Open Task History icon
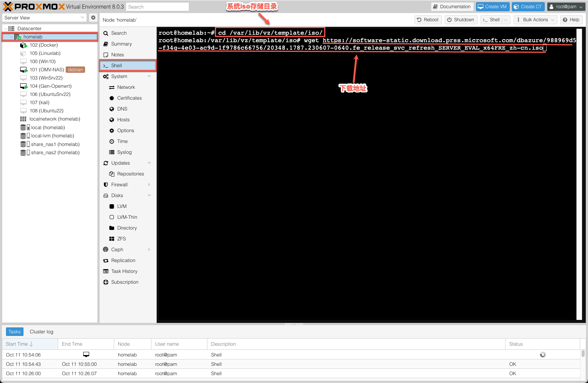588x383 pixels. pyautogui.click(x=106, y=271)
